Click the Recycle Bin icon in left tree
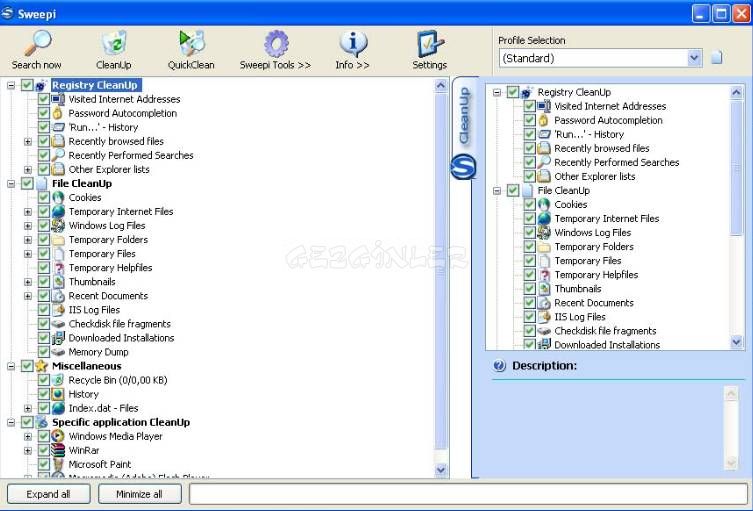This screenshot has width=753, height=511. point(58,380)
